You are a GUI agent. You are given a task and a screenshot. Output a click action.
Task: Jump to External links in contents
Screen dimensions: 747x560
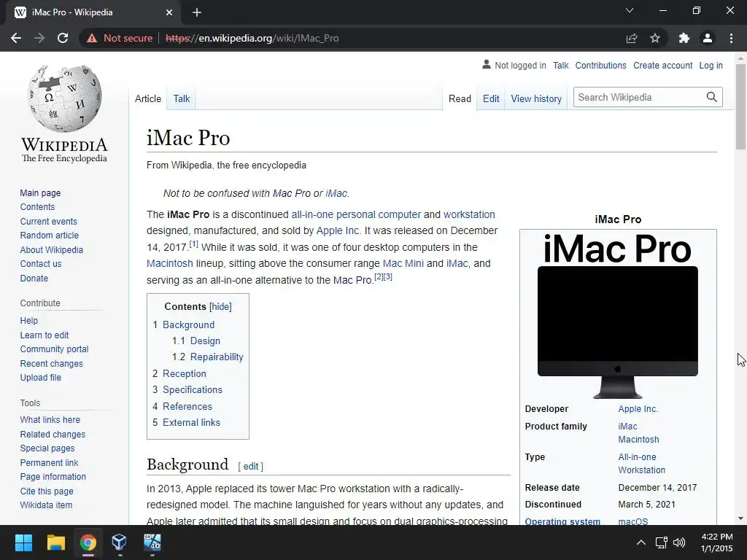coord(192,422)
